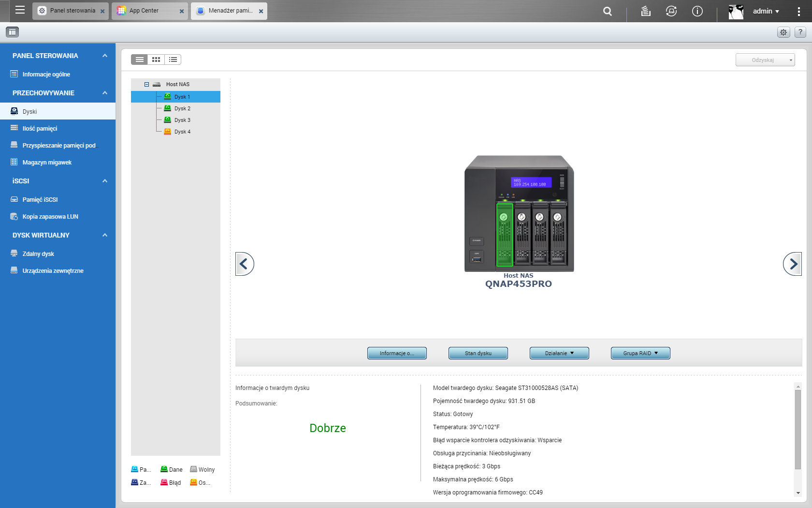Click the Dobrze summary status text
This screenshot has height=508, width=812.
(x=328, y=428)
